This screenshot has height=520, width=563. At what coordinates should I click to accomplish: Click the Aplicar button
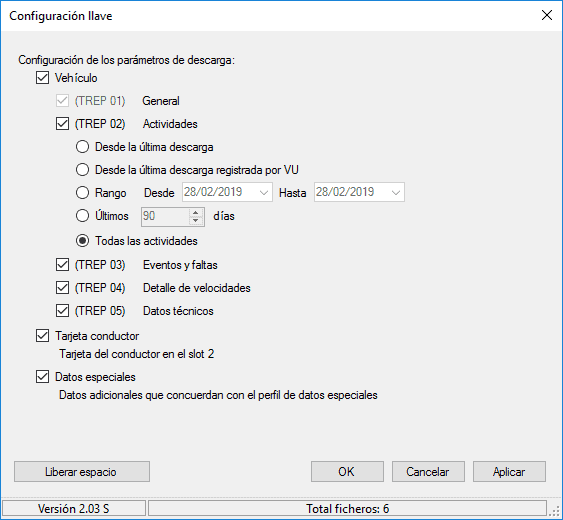[x=510, y=472]
